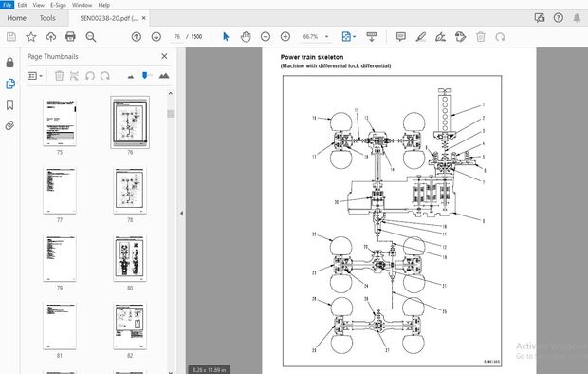This screenshot has width=588, height=374.
Task: Select the highlighter pen tool
Action: coord(421,37)
